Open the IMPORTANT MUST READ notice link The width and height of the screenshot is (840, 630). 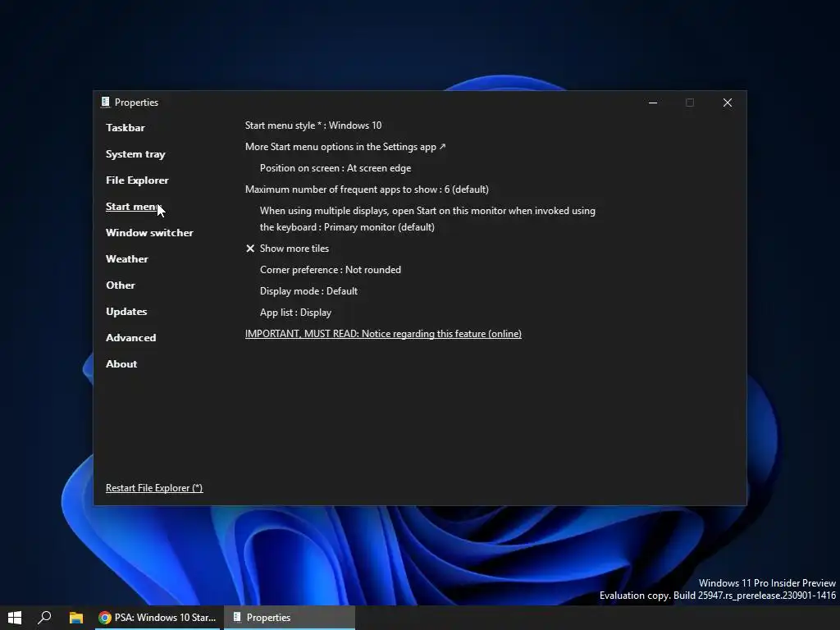383,334
